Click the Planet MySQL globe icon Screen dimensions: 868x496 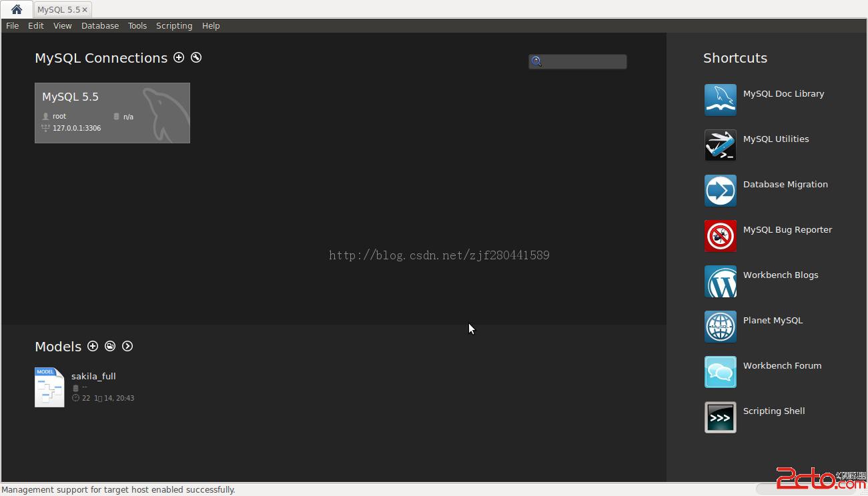pos(721,327)
